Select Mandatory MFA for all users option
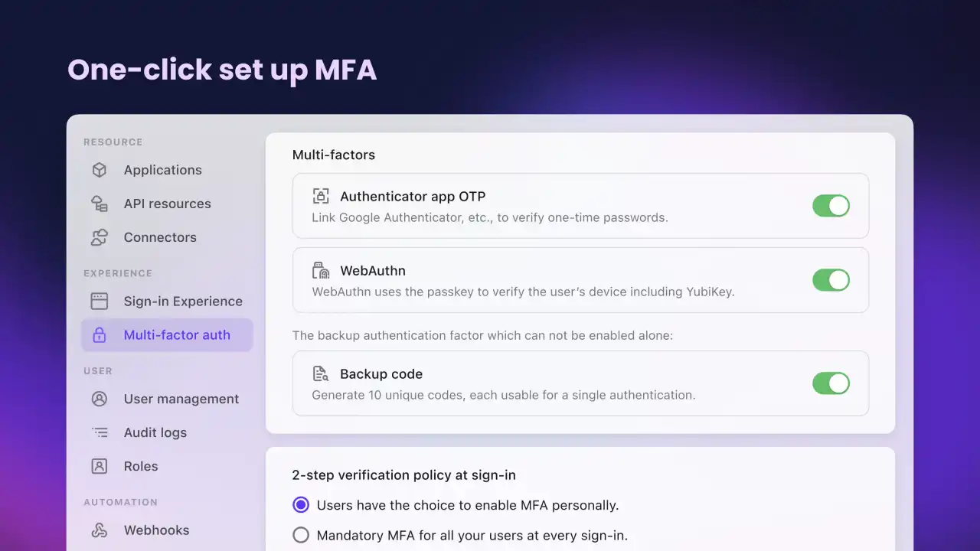The height and width of the screenshot is (551, 980). coord(301,535)
